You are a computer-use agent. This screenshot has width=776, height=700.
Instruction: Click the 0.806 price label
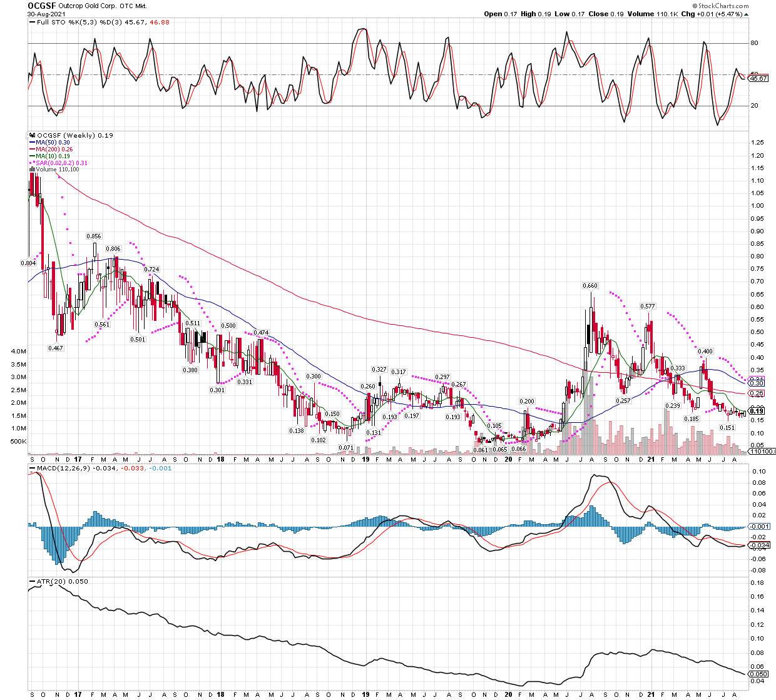[113, 249]
